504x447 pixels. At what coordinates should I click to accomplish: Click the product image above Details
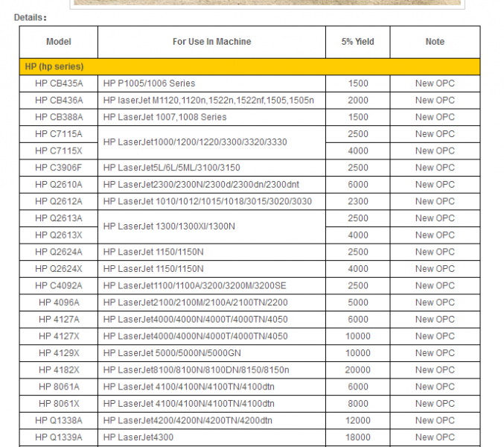(267, 2)
